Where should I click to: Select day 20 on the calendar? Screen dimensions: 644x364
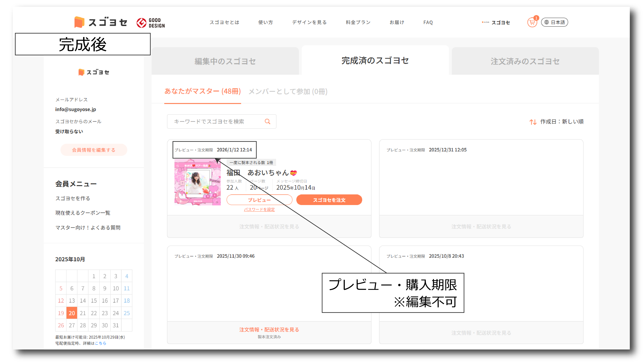pyautogui.click(x=72, y=313)
